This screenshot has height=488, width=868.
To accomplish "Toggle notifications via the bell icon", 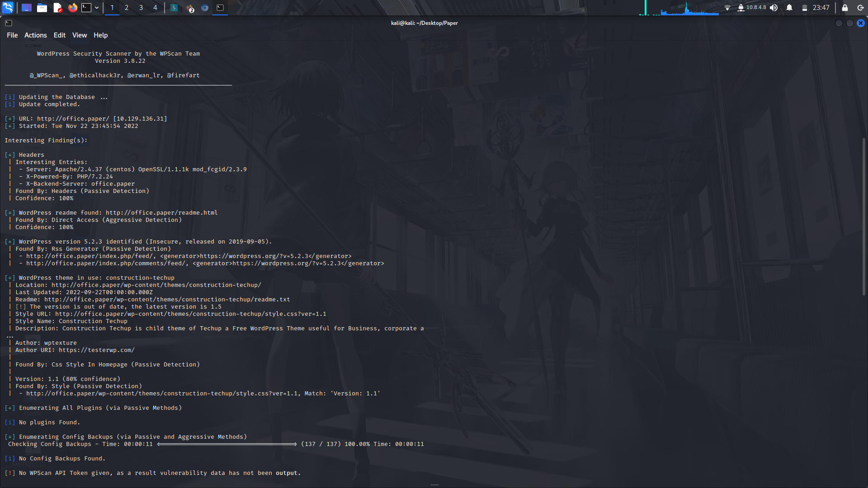I will tap(788, 8).
